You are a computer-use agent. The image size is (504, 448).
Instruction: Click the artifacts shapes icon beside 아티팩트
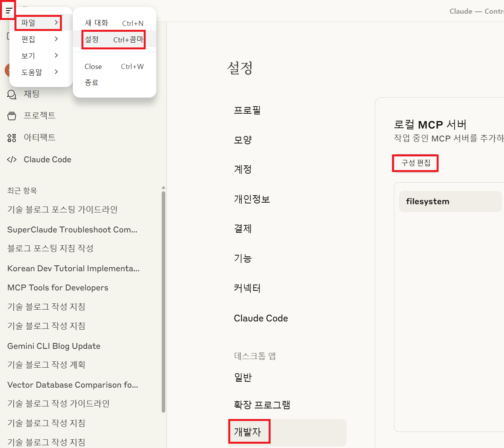(12, 138)
